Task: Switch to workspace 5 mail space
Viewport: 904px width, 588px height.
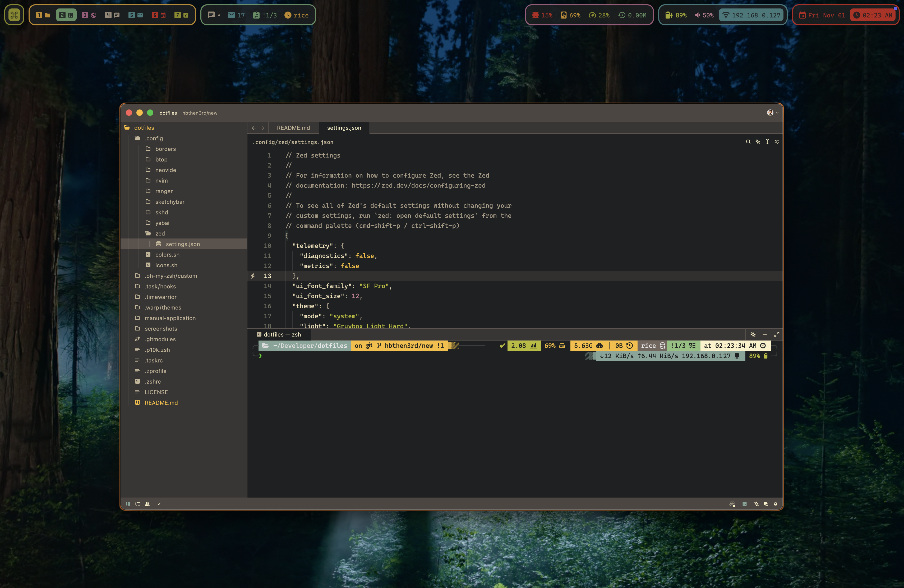Action: [136, 15]
